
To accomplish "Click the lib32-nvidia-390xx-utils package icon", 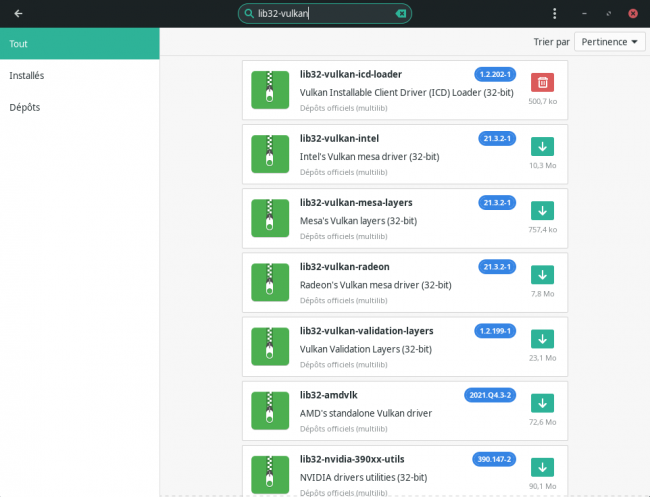I will 270,475.
